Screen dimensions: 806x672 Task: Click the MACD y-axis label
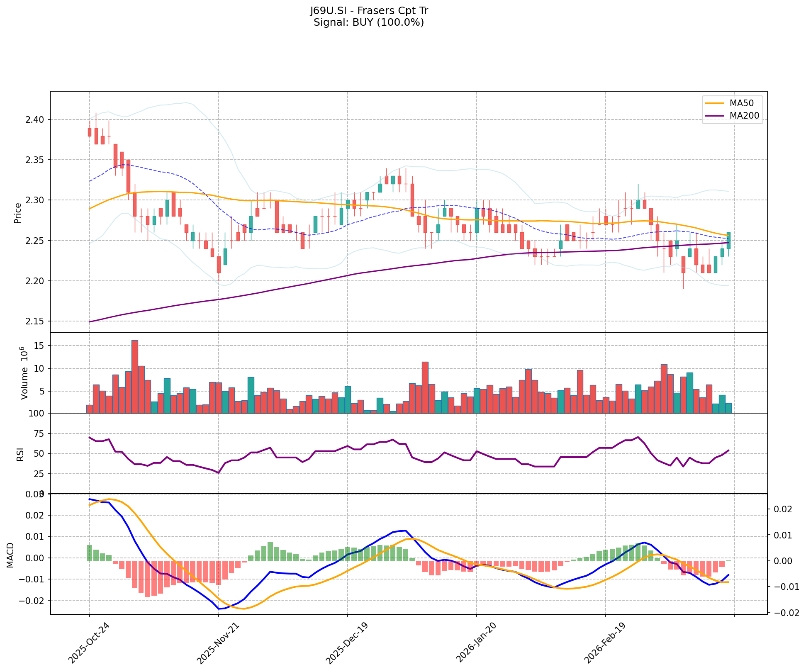click(x=10, y=555)
